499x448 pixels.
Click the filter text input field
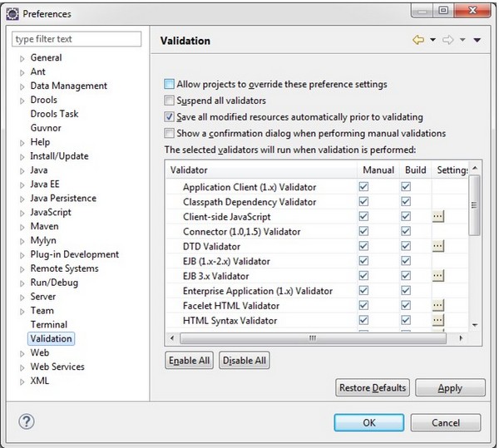[x=77, y=39]
